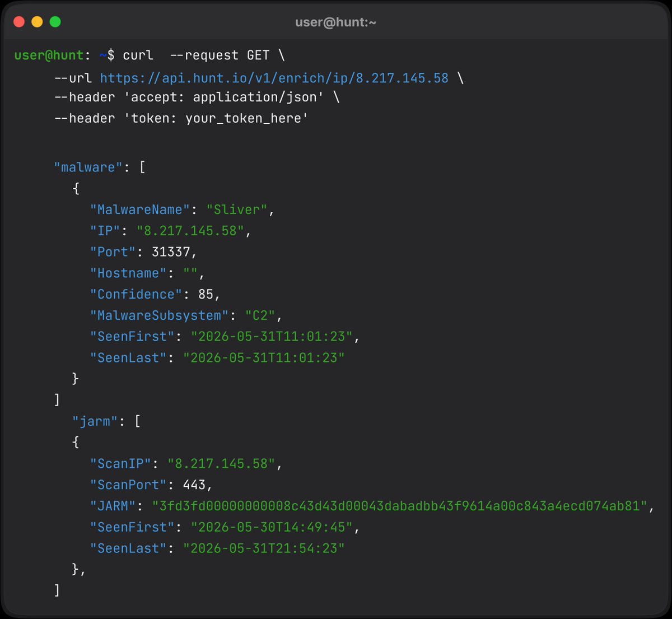Click the red close window button

click(x=19, y=22)
